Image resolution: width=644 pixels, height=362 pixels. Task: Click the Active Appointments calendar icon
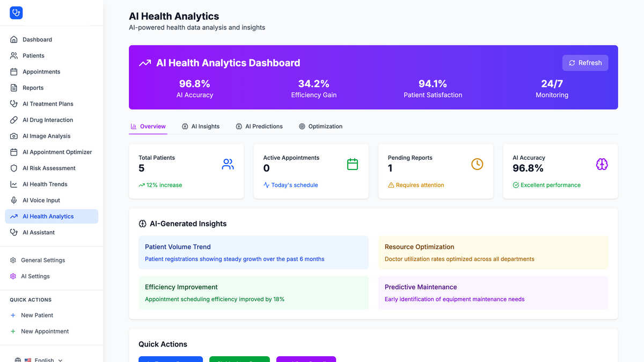click(x=353, y=164)
